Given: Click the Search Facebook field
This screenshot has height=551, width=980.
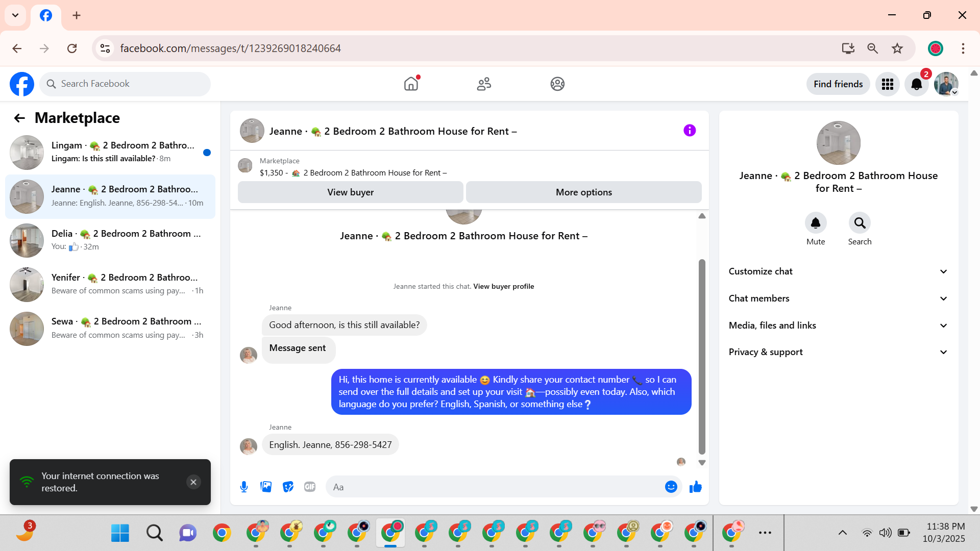Looking at the screenshot, I should click(125, 84).
